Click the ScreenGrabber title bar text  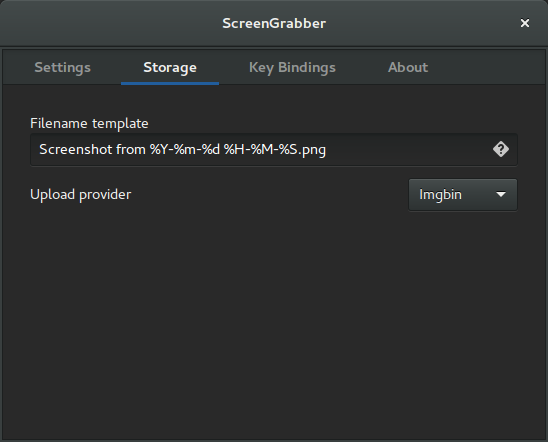pyautogui.click(x=274, y=23)
